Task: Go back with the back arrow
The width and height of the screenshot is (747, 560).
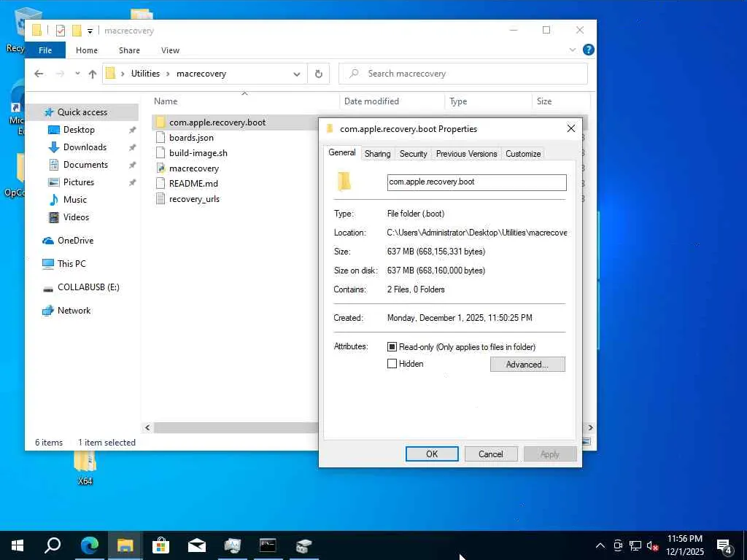Action: coord(39,74)
